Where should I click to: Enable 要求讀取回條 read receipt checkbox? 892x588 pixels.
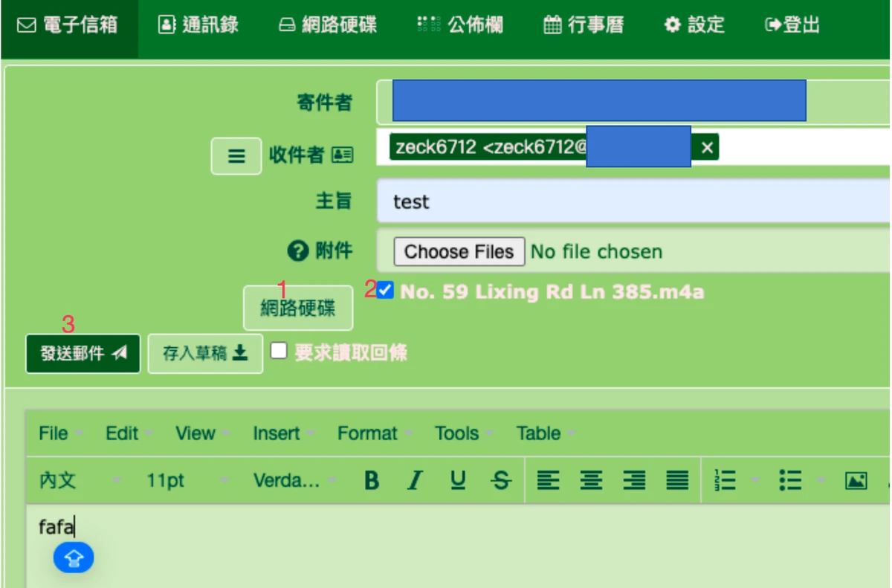(279, 350)
